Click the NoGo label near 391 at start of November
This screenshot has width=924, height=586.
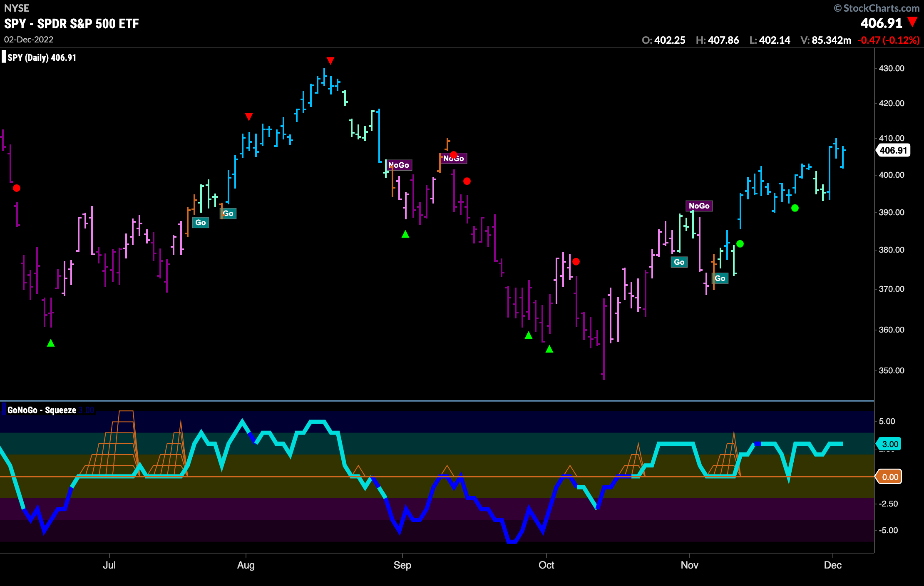699,206
